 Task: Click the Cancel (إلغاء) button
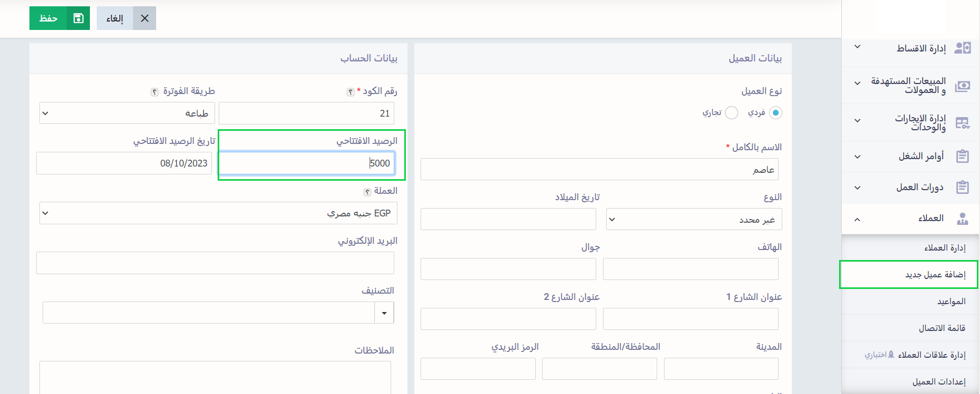pyautogui.click(x=115, y=18)
